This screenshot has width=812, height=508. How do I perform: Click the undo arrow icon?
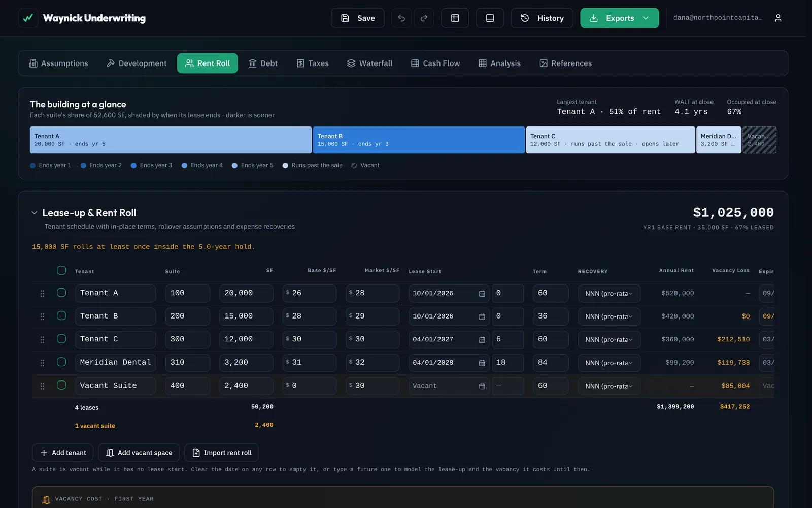pos(401,18)
